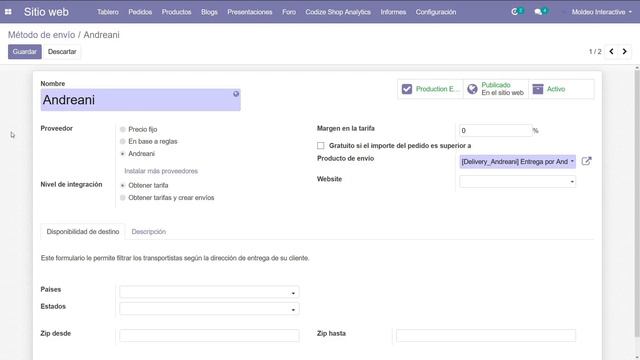The height and width of the screenshot is (360, 640).
Task: Click Instalar más proveedores link
Action: 161,171
